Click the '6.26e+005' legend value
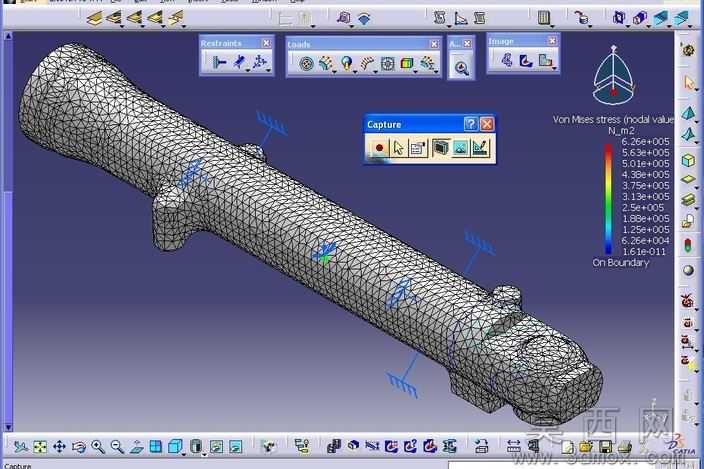The height and width of the screenshot is (469, 704). (x=645, y=141)
